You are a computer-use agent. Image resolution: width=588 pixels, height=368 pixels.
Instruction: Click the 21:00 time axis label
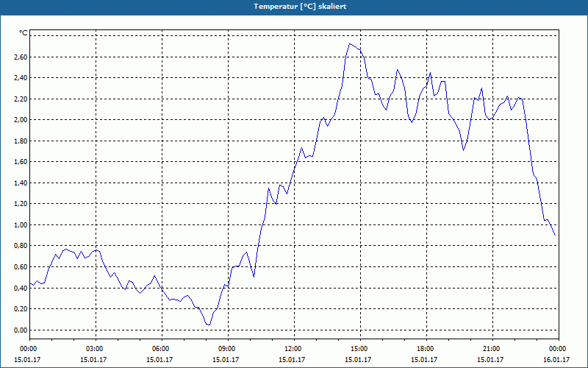pyautogui.click(x=491, y=349)
